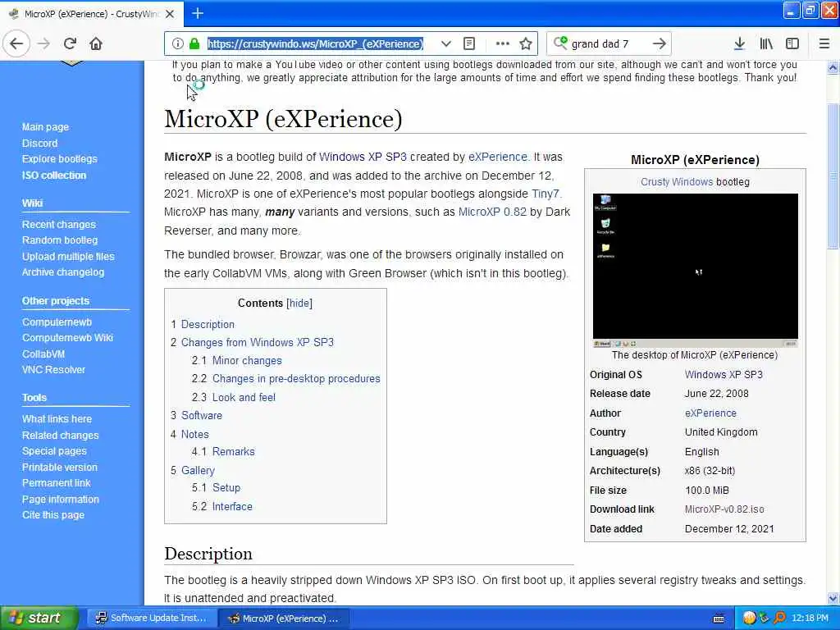Viewport: 840px width, 630px height.
Task: Open the CollabVM link
Action: click(43, 354)
